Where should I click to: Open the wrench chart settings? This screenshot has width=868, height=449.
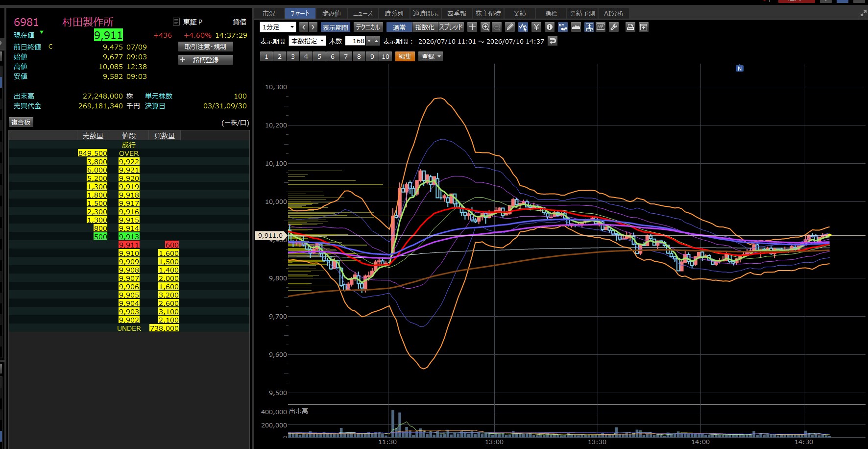click(x=614, y=27)
